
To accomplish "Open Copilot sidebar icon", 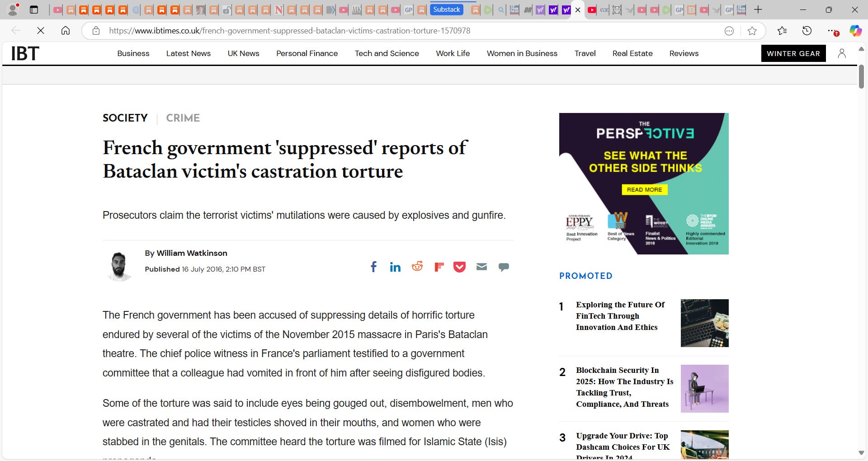I will 855,30.
